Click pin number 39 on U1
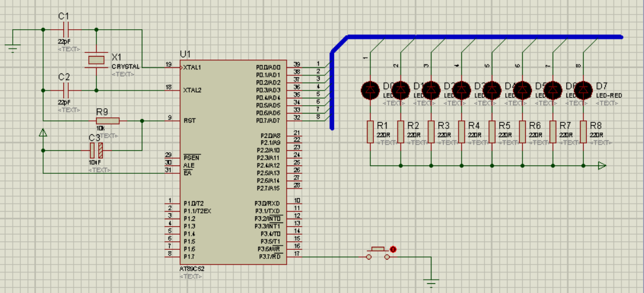644x293 pixels. tap(296, 64)
